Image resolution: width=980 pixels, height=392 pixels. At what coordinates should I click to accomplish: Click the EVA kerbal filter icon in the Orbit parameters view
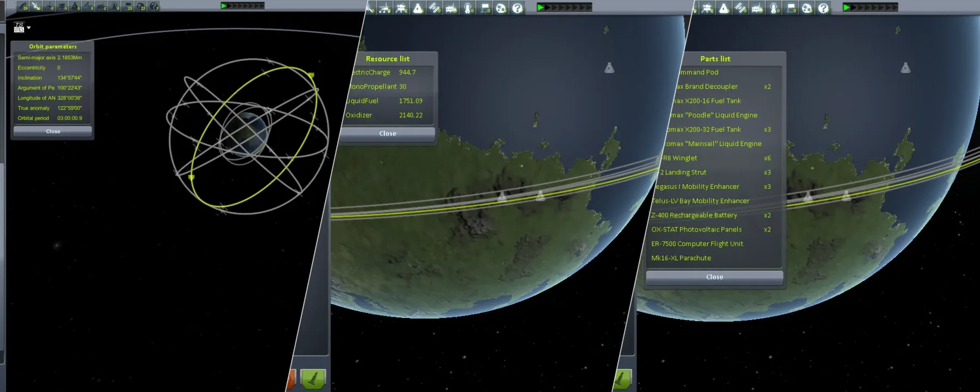[115, 7]
